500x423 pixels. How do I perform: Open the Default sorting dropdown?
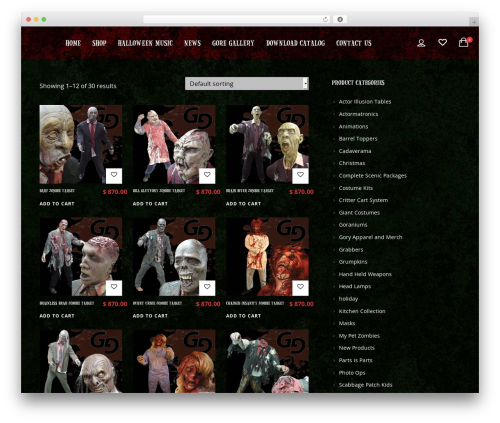(247, 84)
